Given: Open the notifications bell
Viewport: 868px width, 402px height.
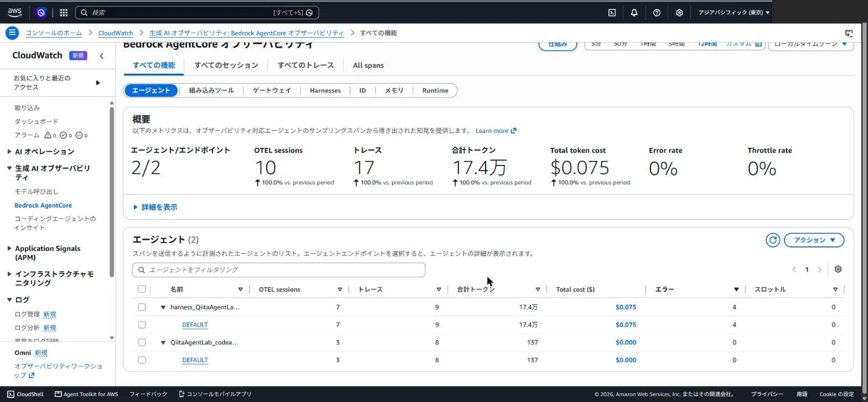Looking at the screenshot, I should pos(634,12).
